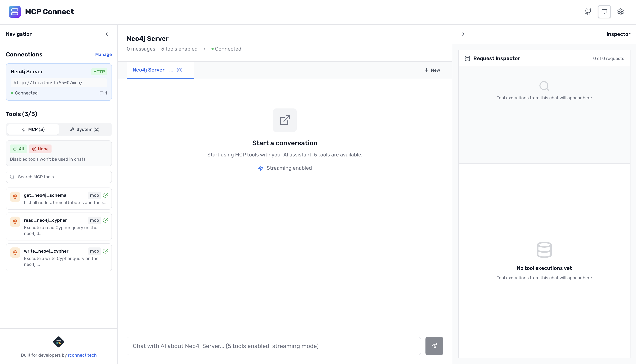
Task: Click the Request Inspector database icon
Action: [x=467, y=58]
